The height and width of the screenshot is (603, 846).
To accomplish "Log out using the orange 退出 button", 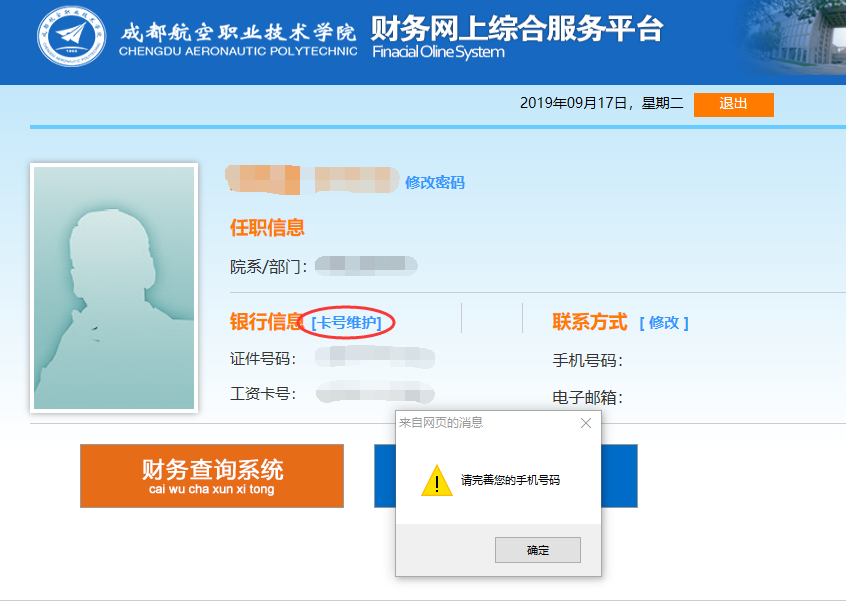I will 734,104.
